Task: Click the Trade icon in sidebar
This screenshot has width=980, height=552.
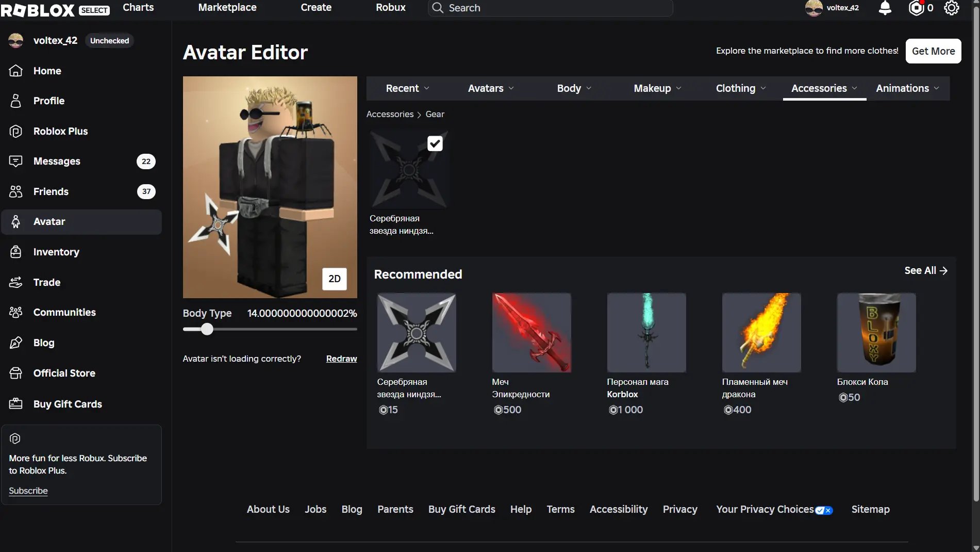Action: pyautogui.click(x=16, y=282)
